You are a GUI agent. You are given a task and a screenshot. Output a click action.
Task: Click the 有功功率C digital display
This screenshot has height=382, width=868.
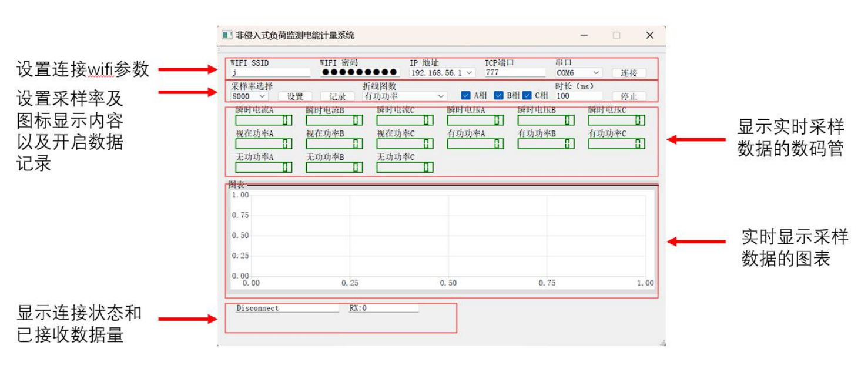tap(616, 143)
